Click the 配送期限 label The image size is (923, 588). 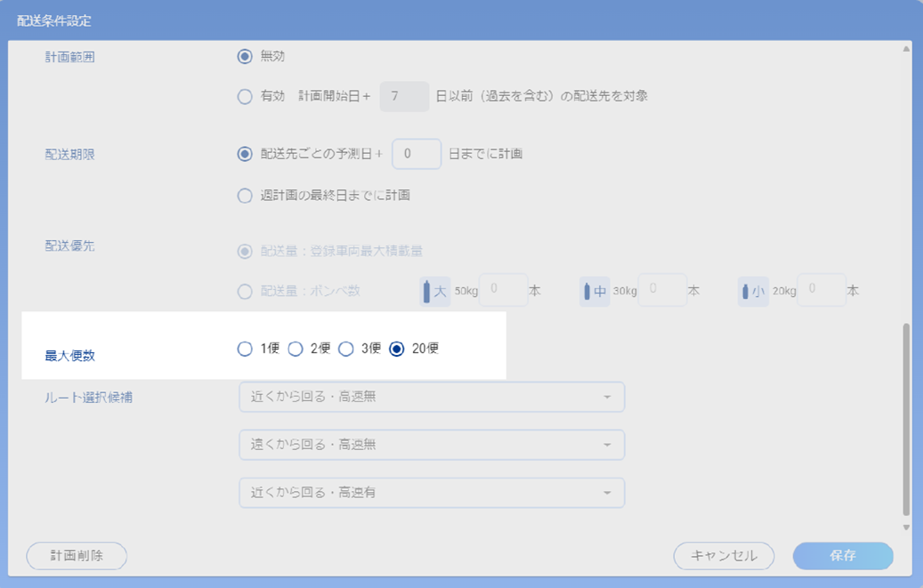pos(70,155)
